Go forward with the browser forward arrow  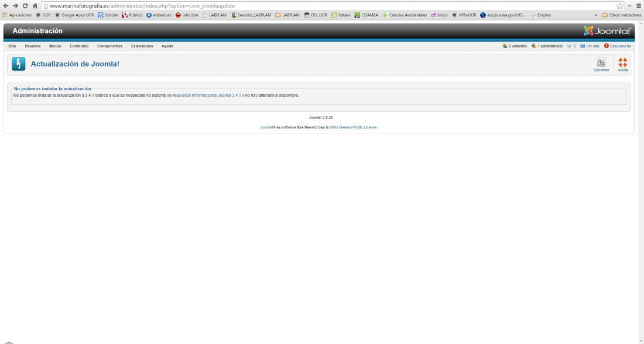pyautogui.click(x=16, y=6)
